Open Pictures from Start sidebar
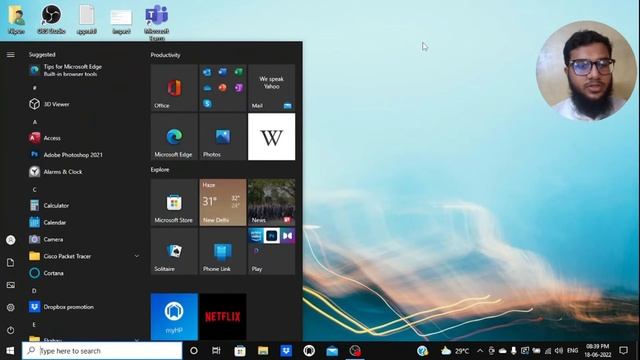640x360 pixels. (11, 285)
